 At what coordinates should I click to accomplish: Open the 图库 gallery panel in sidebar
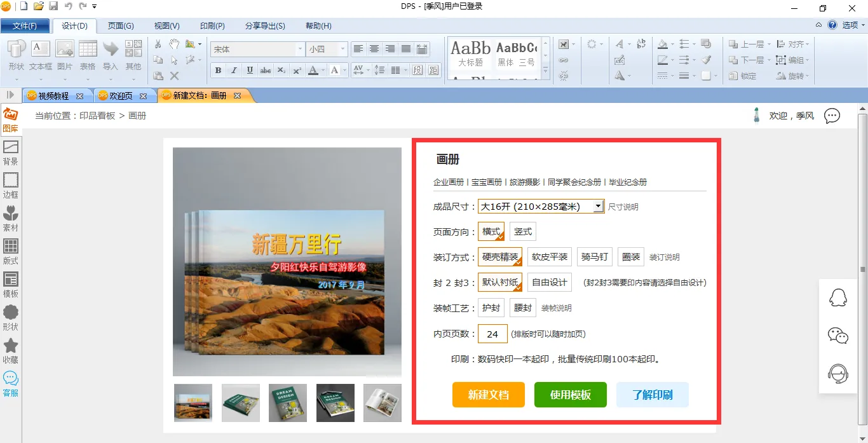[11, 119]
